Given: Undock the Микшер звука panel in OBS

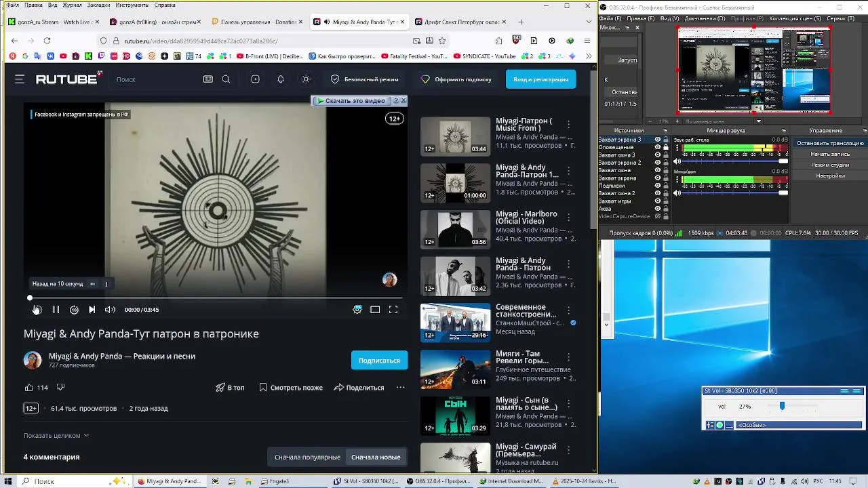Looking at the screenshot, I should click(784, 131).
